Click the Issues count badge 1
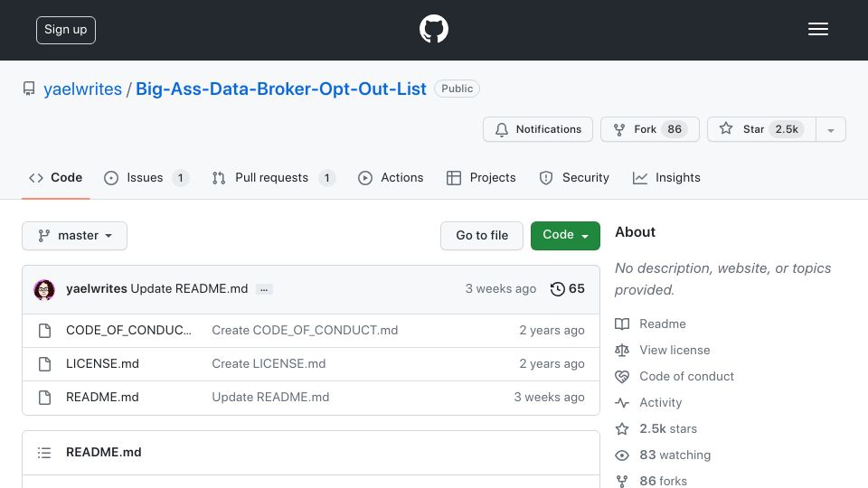 point(181,178)
